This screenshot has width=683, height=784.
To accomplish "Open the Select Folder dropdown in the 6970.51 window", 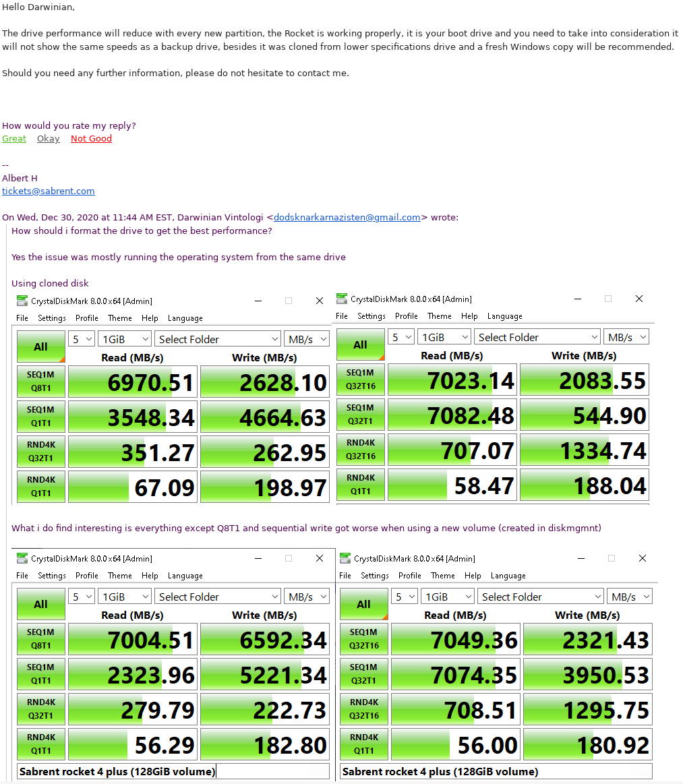I will tap(218, 339).
